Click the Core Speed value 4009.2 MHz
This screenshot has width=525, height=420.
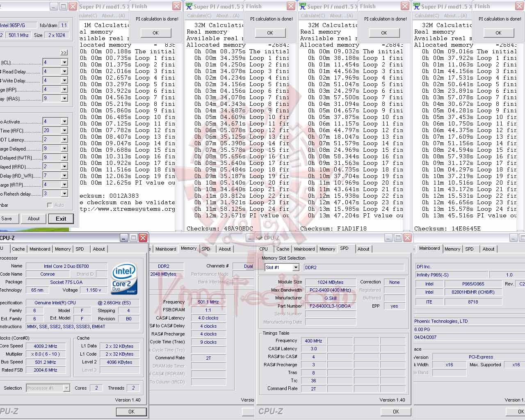coord(46,346)
